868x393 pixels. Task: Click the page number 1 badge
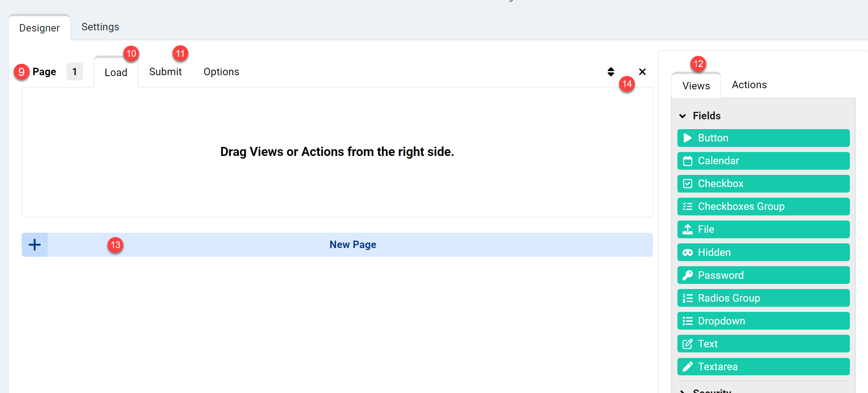click(74, 72)
